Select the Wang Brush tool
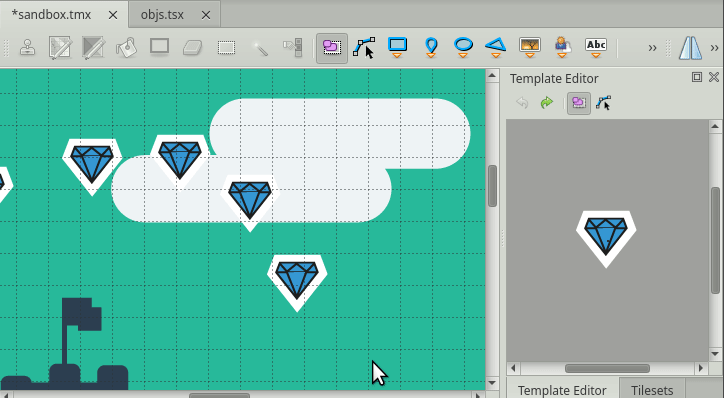 point(93,48)
